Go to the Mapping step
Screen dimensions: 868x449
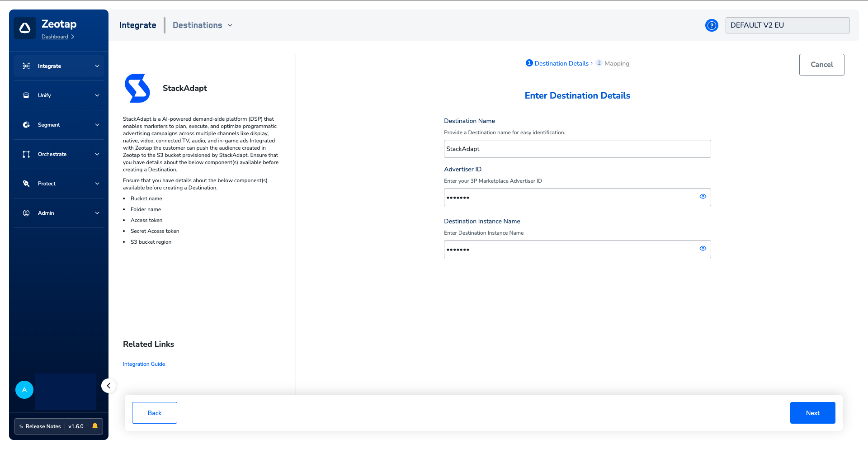(x=613, y=63)
